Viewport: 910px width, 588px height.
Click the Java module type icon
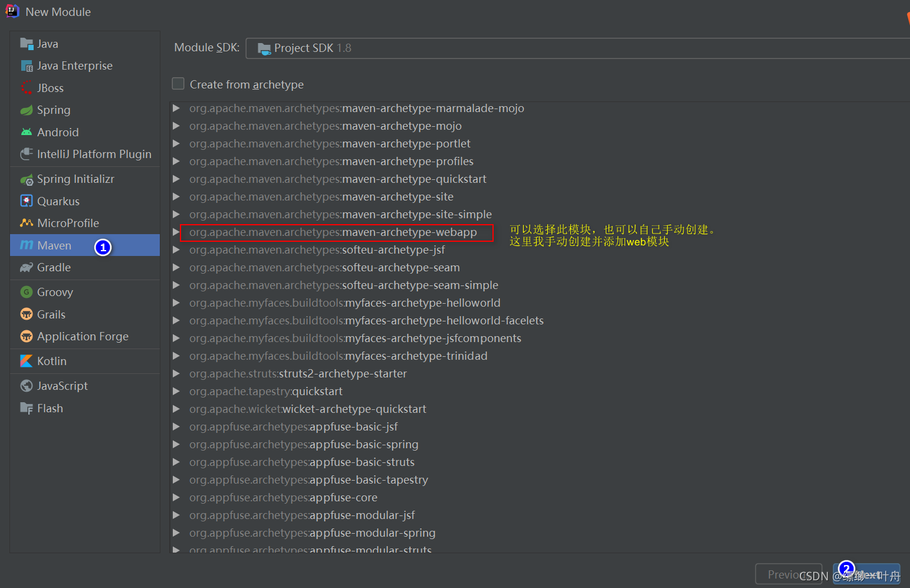click(27, 44)
